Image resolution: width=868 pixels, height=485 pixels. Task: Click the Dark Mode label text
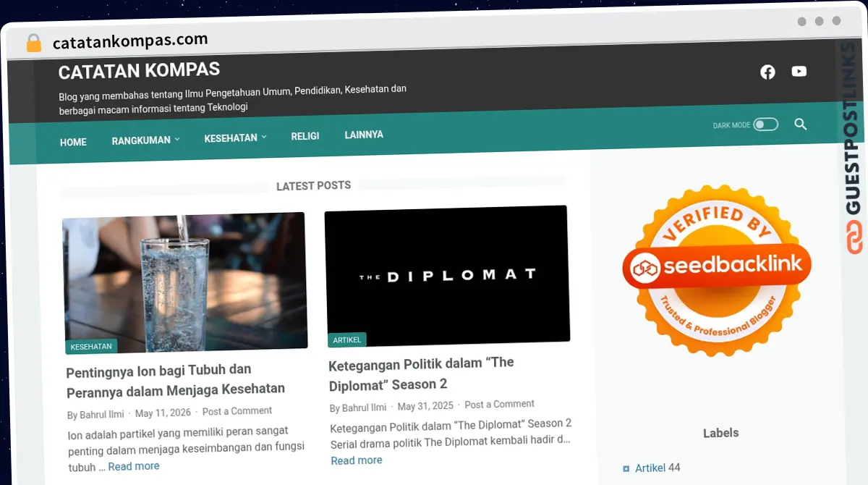point(731,125)
